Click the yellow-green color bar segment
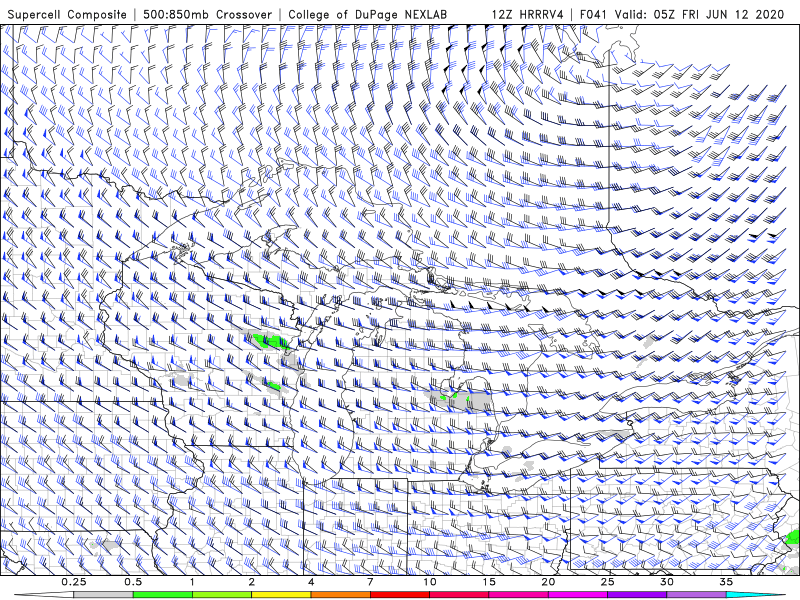The width and height of the screenshot is (800, 600). (x=222, y=595)
